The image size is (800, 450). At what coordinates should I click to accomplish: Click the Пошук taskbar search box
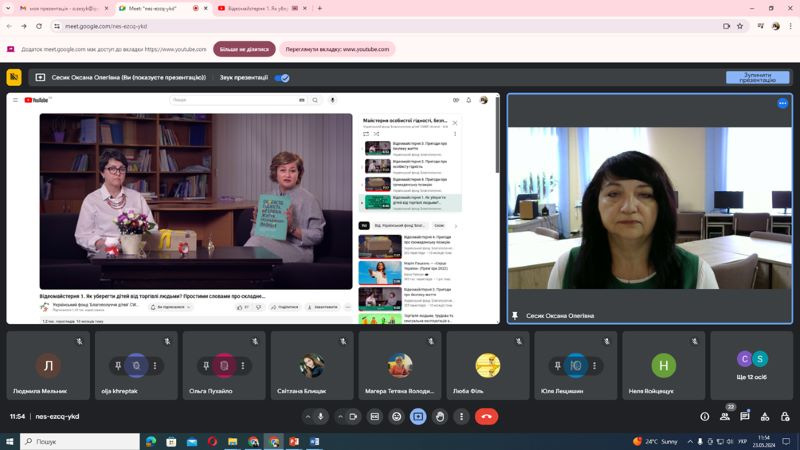80,441
